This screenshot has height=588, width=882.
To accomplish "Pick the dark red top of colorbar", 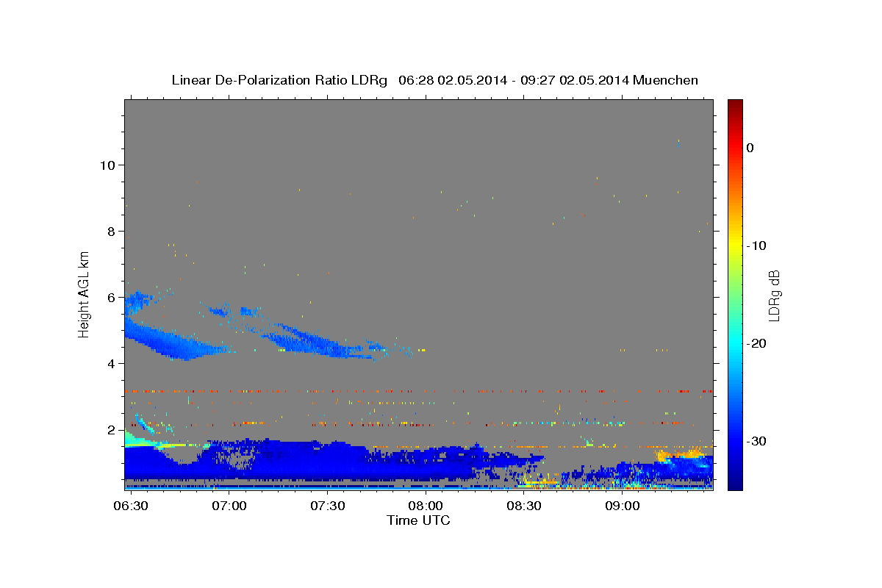I will (735, 105).
